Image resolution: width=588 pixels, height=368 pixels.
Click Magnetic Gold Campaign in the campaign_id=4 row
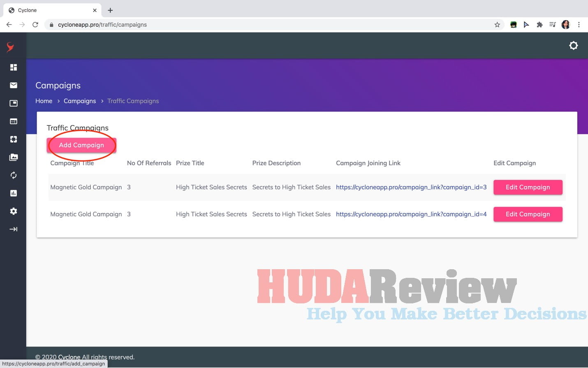pyautogui.click(x=86, y=214)
